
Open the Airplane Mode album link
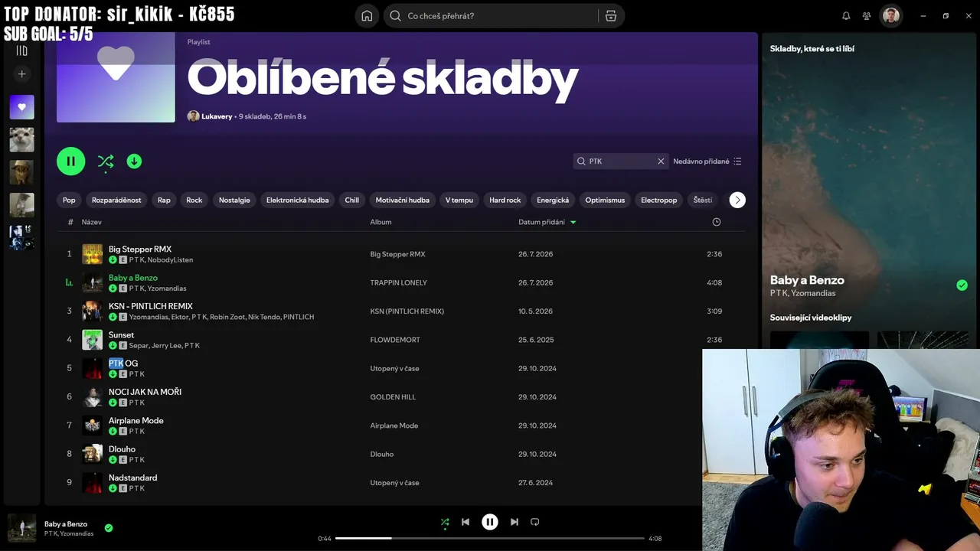pyautogui.click(x=394, y=425)
